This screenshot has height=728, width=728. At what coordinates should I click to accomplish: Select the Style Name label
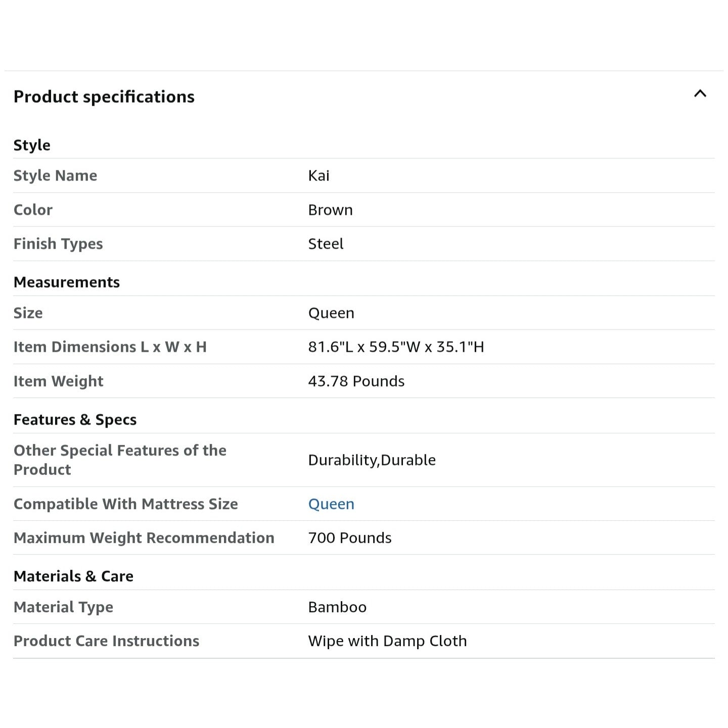[x=55, y=175]
